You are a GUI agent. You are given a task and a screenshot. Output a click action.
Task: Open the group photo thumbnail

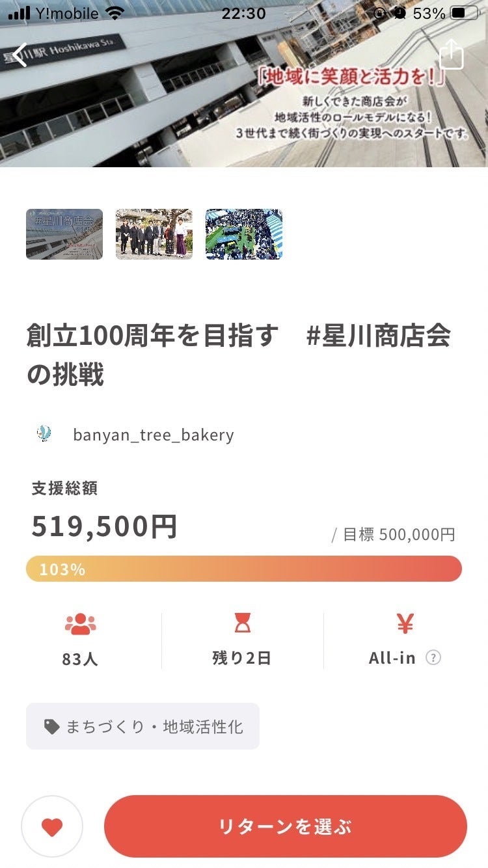pyautogui.click(x=154, y=234)
